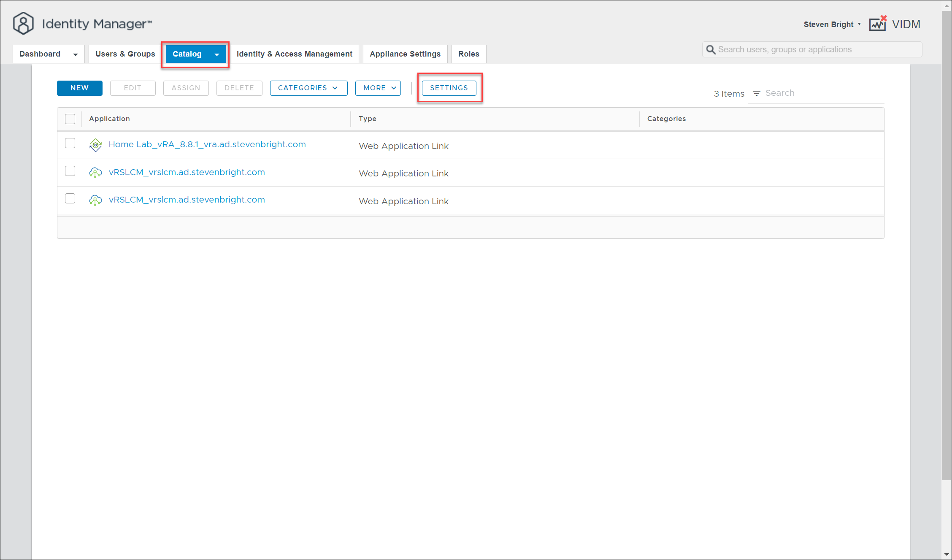Check the select-all applications checkbox
Viewport: 952px width, 560px height.
70,119
